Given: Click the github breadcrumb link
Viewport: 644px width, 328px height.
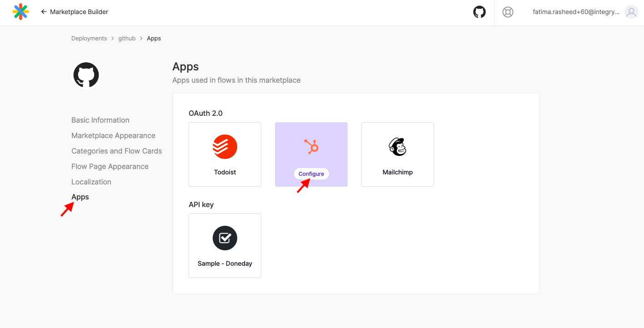Looking at the screenshot, I should coord(127,39).
